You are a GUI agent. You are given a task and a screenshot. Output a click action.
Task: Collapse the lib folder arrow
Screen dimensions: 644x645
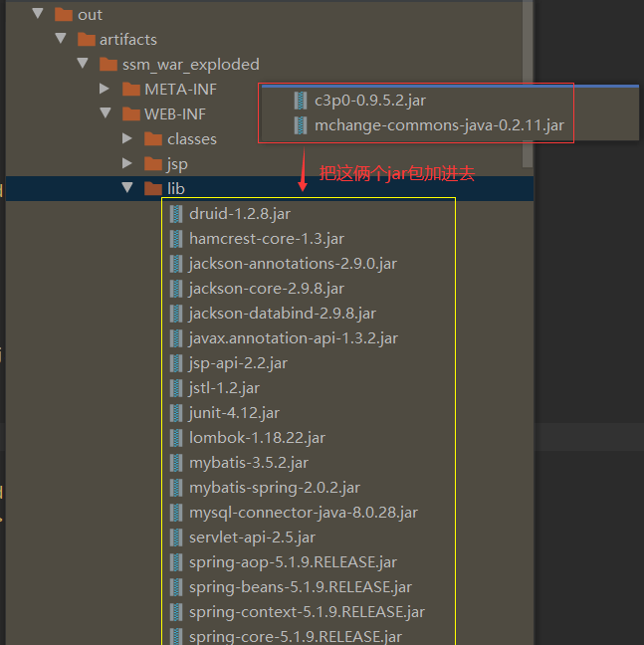127,187
